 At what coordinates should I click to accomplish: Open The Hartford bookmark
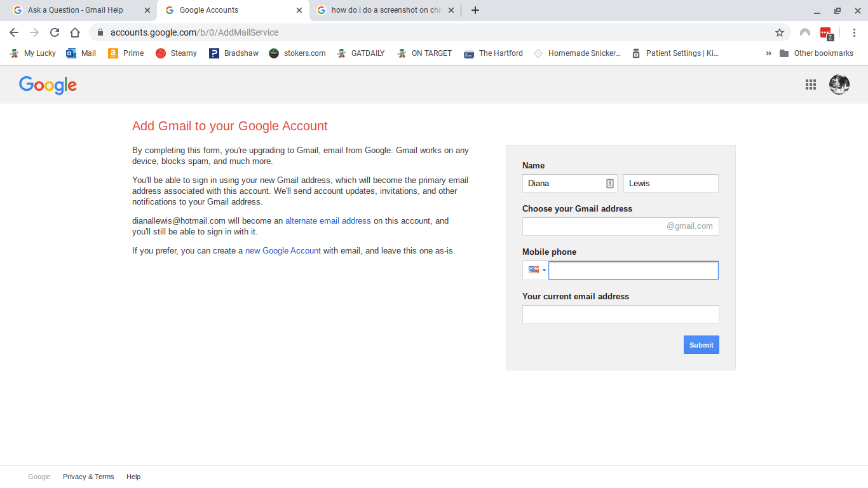point(493,53)
